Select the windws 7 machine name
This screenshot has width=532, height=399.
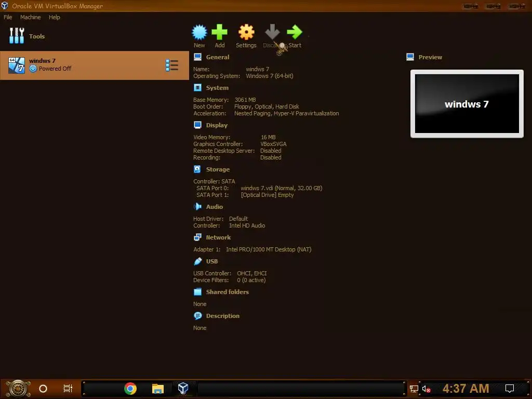(x=42, y=61)
